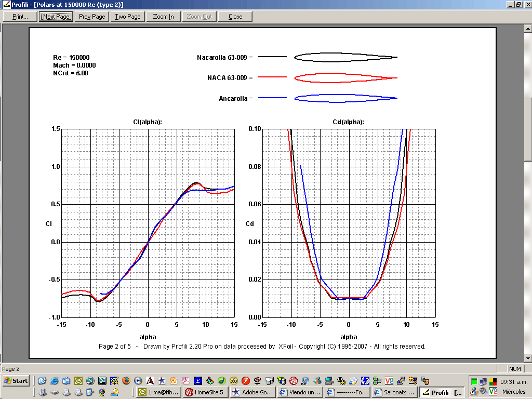Open the Windows Start menu
This screenshot has height=399, width=532.
point(16,381)
